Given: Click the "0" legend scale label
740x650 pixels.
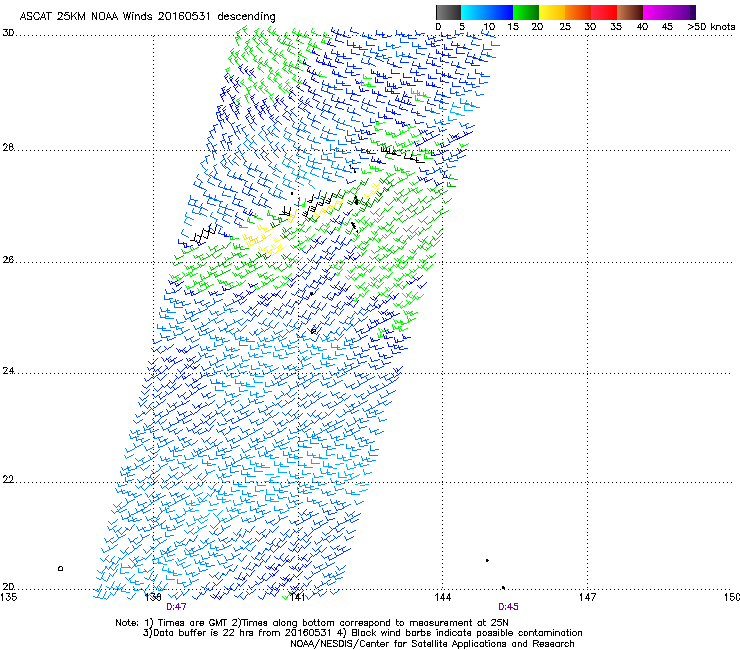Looking at the screenshot, I should pyautogui.click(x=438, y=27).
